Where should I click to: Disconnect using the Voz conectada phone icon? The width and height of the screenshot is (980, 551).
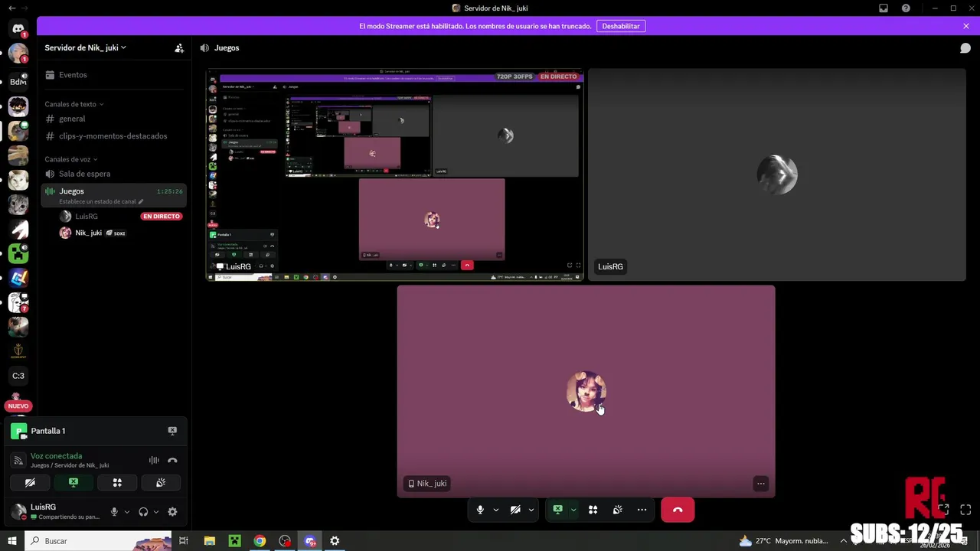172,460
